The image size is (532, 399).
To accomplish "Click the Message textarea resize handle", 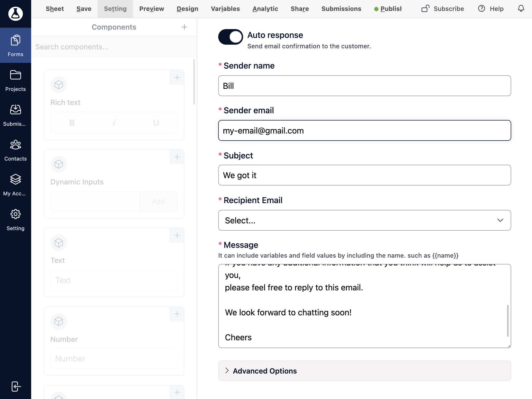I will [x=509, y=346].
